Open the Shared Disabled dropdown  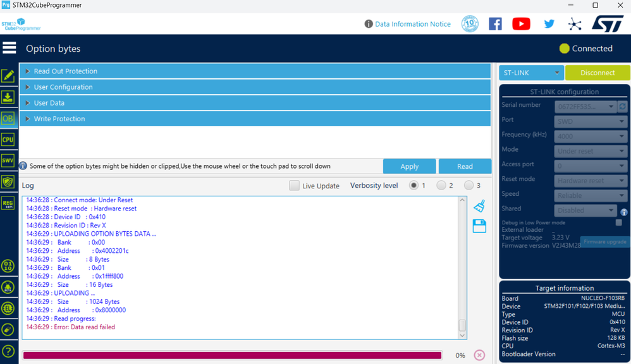(585, 210)
